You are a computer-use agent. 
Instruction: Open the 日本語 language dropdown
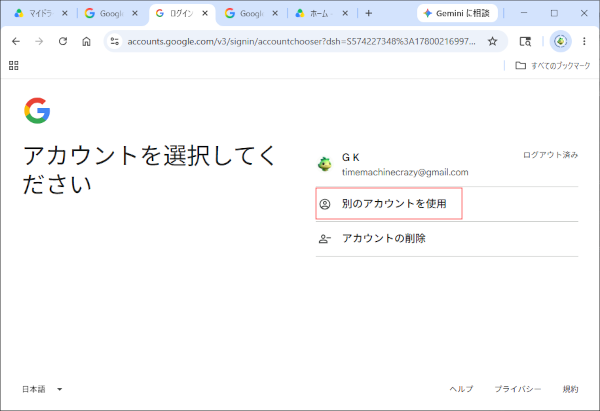pos(42,389)
